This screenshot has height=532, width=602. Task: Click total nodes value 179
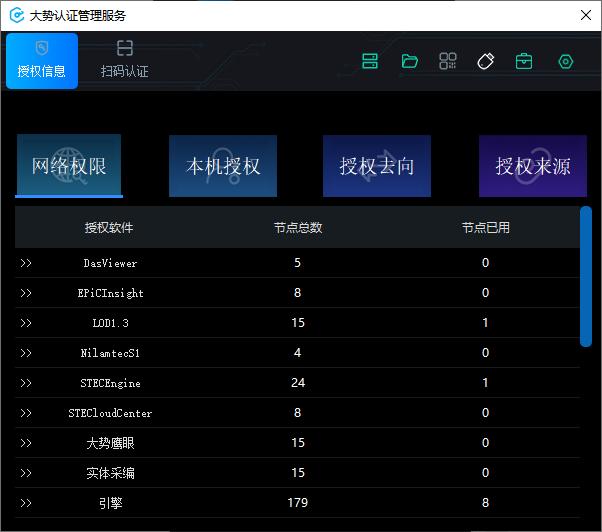click(x=298, y=503)
